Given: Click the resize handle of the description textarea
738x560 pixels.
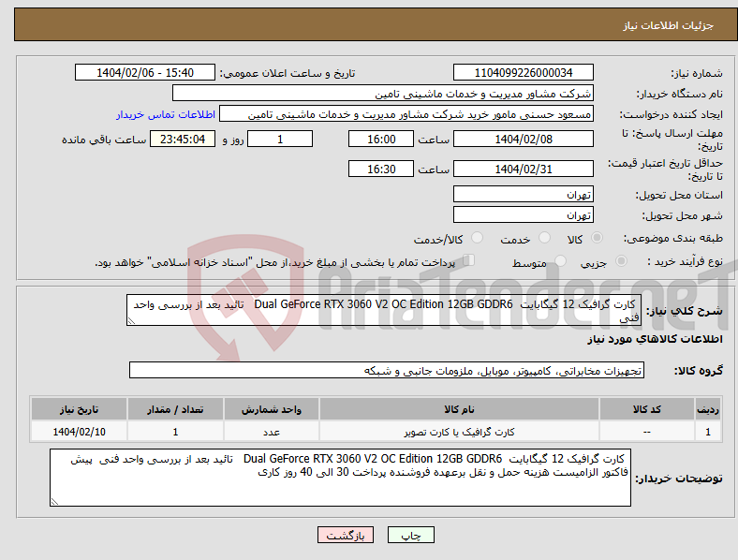Looking at the screenshot, I should click(131, 321).
